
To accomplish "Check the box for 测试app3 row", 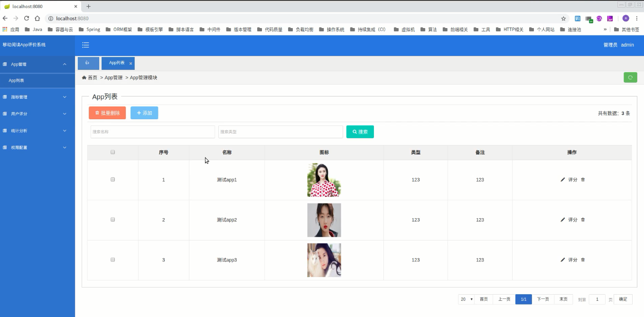I will pyautogui.click(x=112, y=260).
